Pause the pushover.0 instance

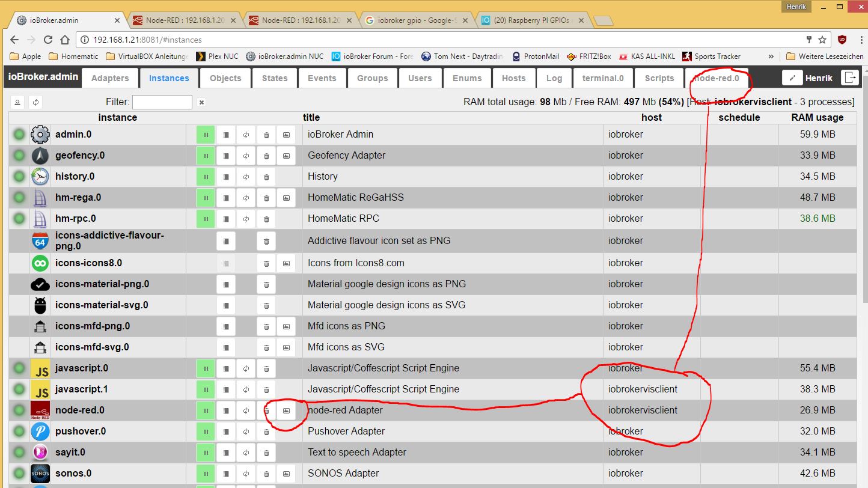pyautogui.click(x=206, y=432)
